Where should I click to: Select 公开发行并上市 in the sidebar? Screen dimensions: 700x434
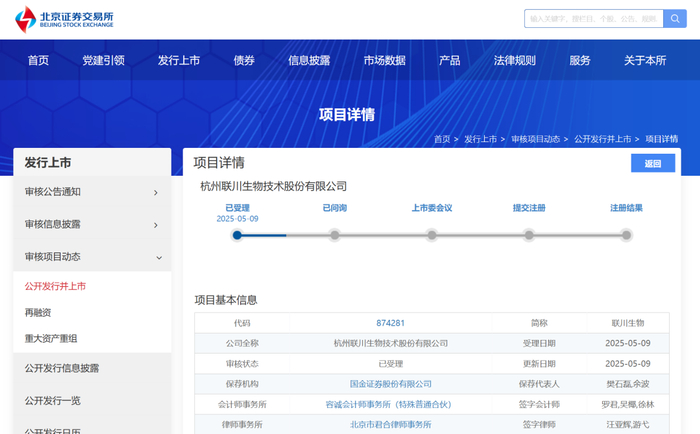click(x=56, y=286)
